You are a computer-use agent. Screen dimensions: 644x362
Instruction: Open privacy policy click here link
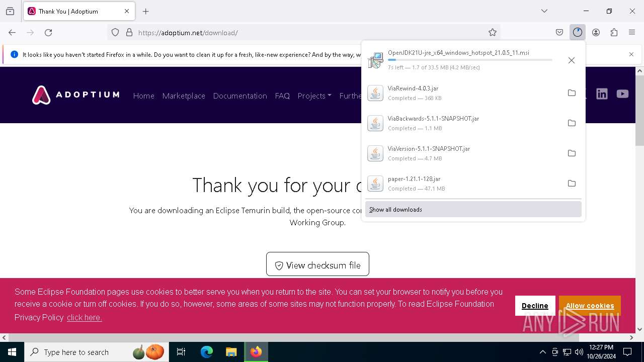(x=84, y=318)
